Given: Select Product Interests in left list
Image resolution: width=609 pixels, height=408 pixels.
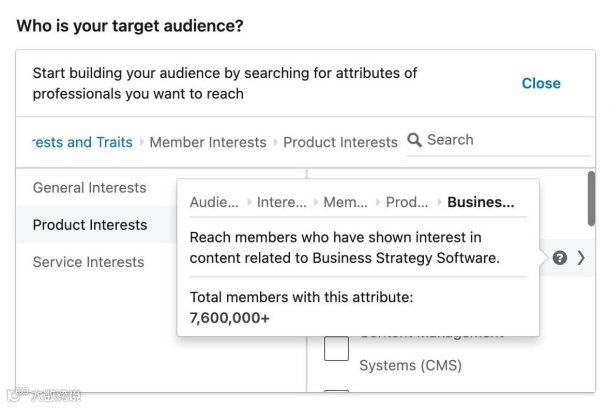Looking at the screenshot, I should [90, 225].
